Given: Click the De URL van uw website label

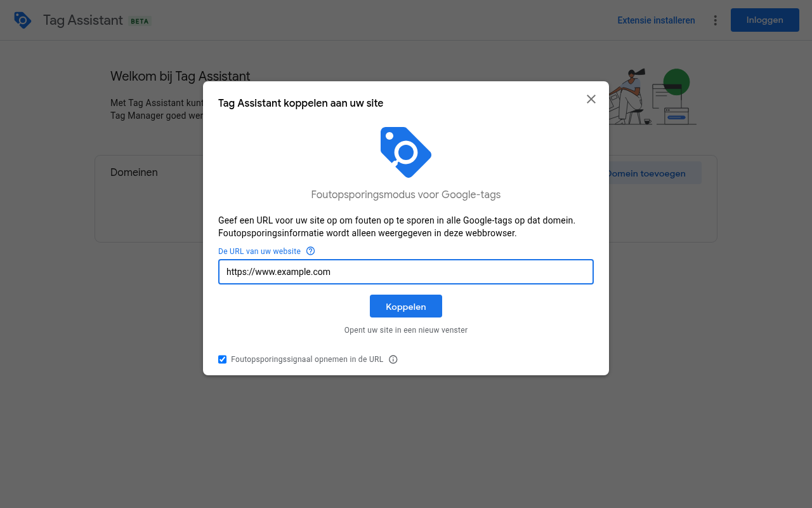Looking at the screenshot, I should click(259, 251).
